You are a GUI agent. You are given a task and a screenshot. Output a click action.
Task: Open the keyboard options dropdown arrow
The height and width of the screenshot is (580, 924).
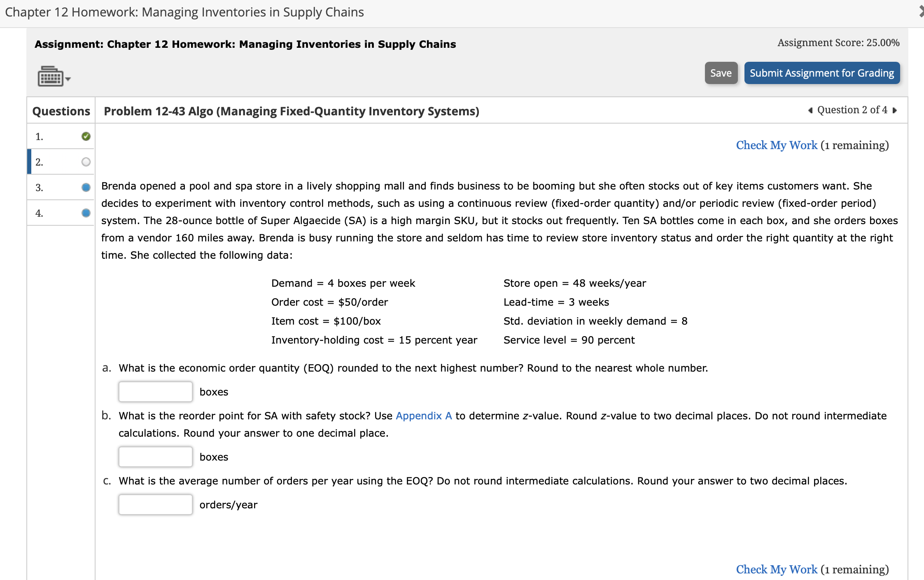tap(68, 78)
